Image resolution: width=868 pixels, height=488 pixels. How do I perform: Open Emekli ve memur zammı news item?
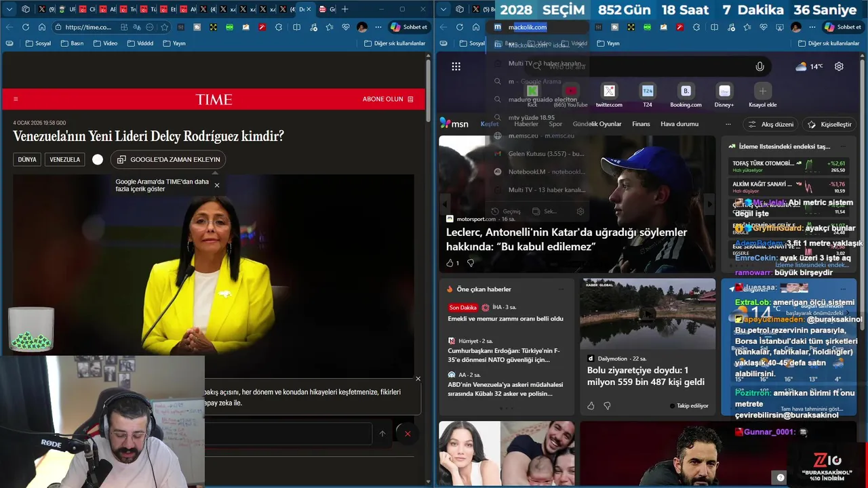tap(505, 319)
